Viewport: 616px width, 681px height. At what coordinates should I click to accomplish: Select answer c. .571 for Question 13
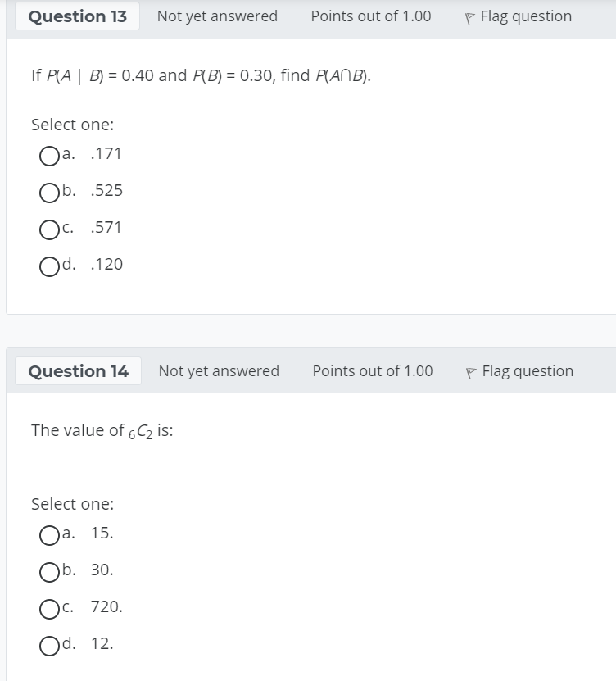[49, 229]
